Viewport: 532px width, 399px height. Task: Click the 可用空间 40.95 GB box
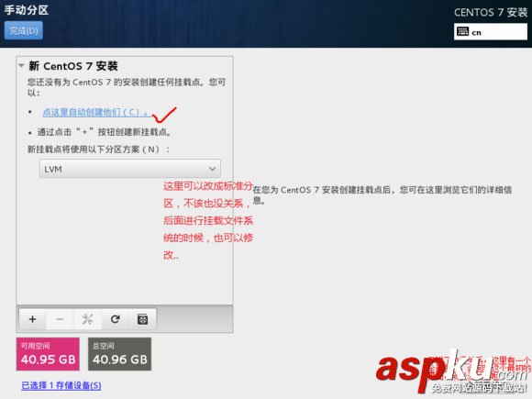[x=48, y=354]
